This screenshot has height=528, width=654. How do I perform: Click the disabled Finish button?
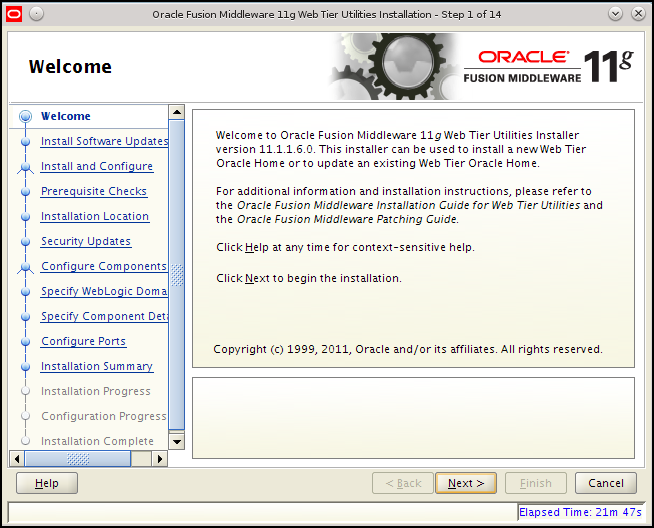tap(536, 483)
